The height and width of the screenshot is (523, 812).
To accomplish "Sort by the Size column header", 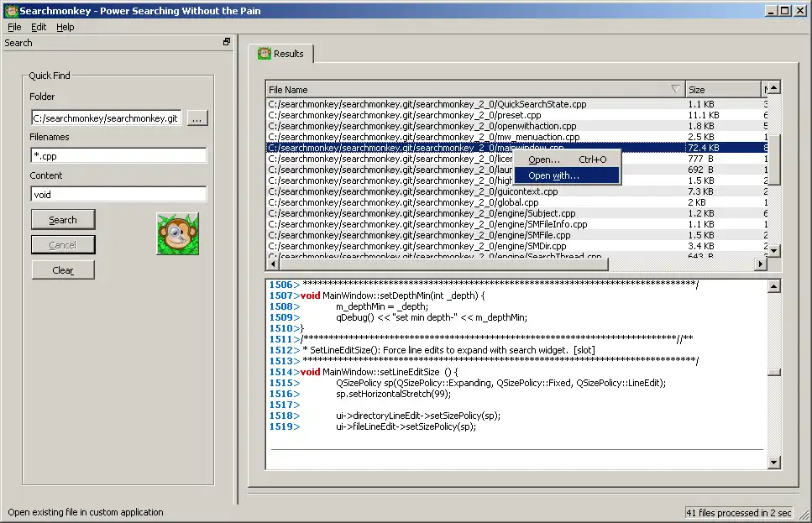I will click(x=724, y=90).
